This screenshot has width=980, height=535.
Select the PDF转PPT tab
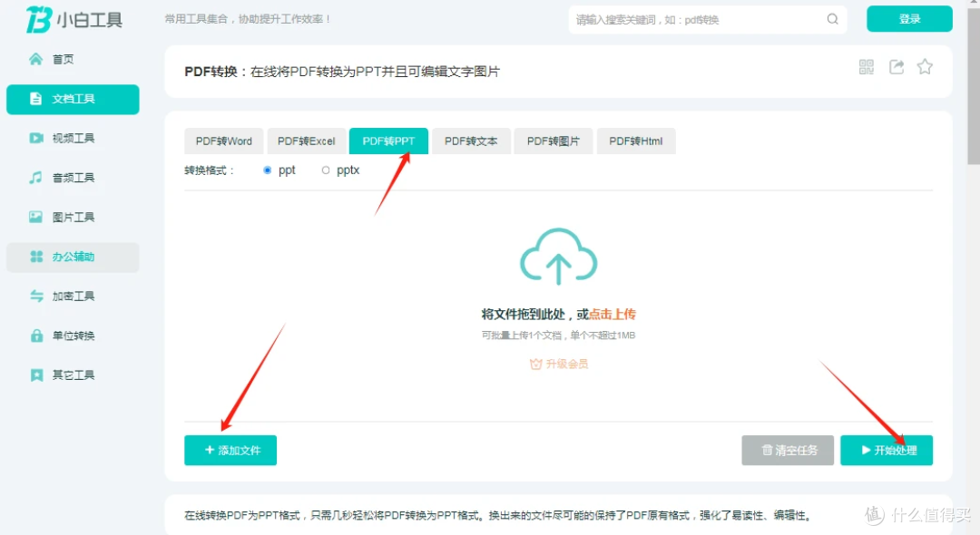click(388, 141)
